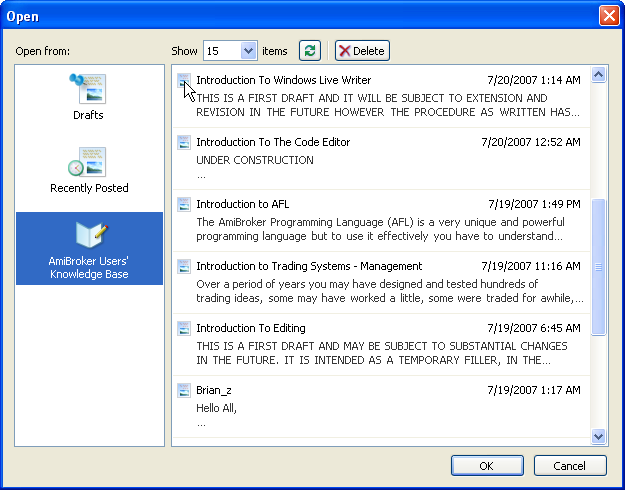Click the post list scrollbar thumb
625x490 pixels.
599,266
